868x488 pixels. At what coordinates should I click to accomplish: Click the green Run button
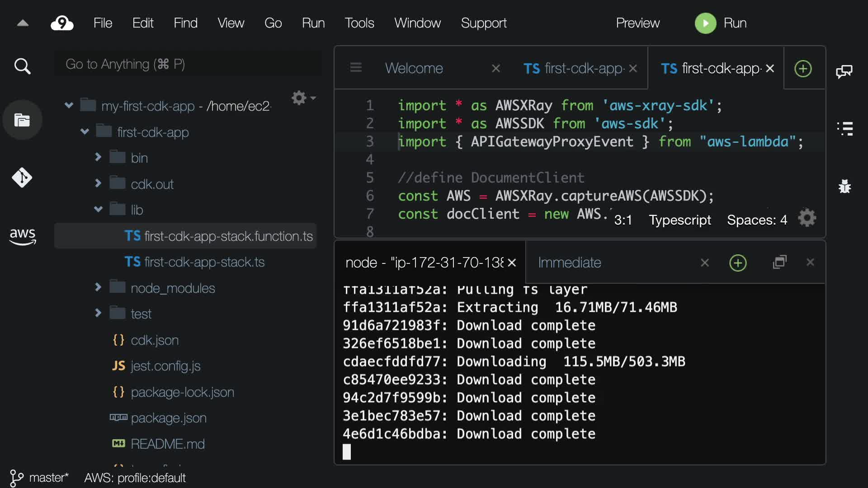pos(705,23)
